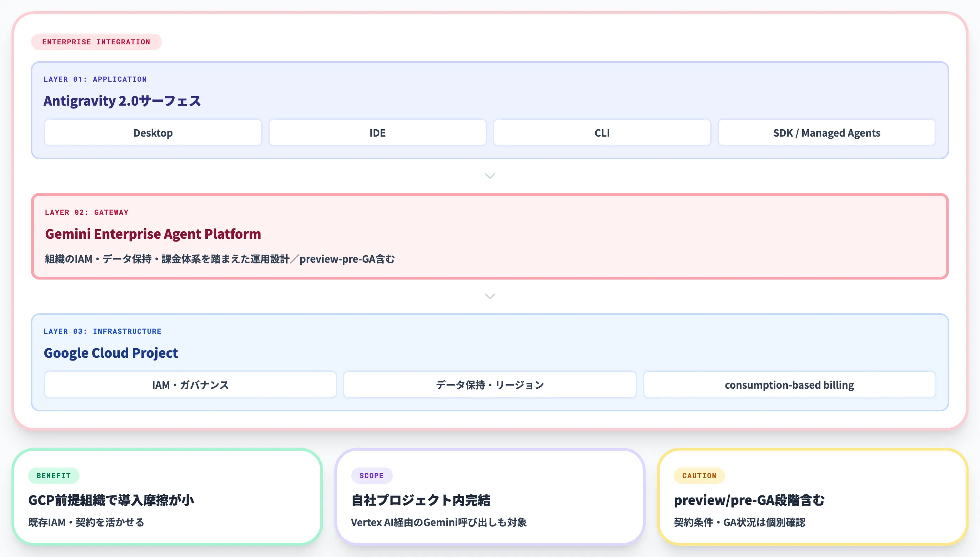Image resolution: width=980 pixels, height=557 pixels.
Task: Click the Vertex AI経由のGemini呼び出しも対象 text
Action: [x=439, y=522]
